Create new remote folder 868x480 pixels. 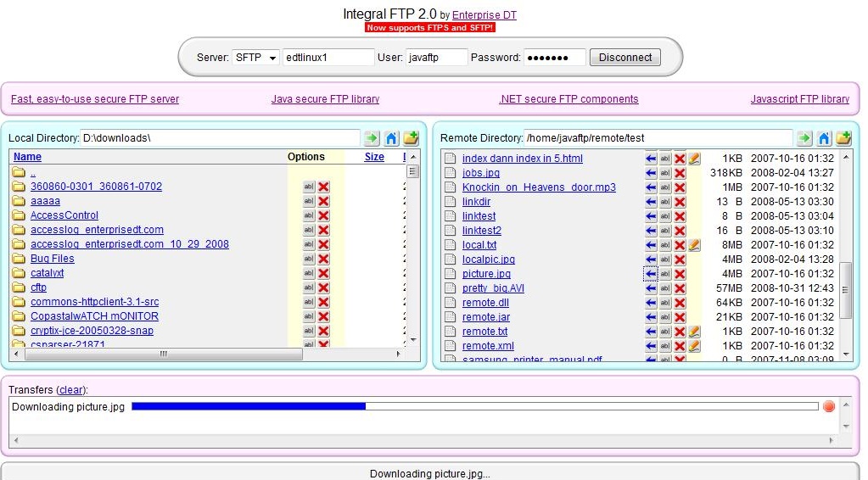click(843, 137)
